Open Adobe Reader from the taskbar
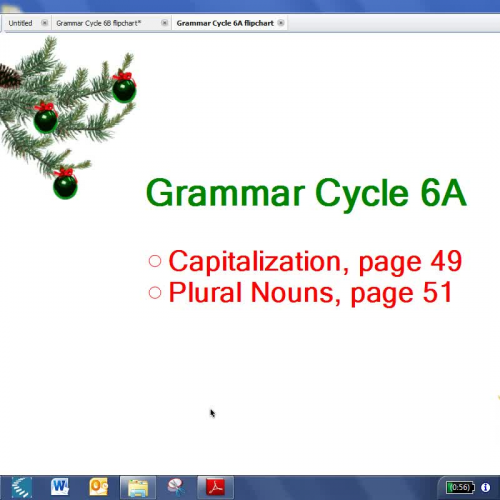 [x=216, y=487]
